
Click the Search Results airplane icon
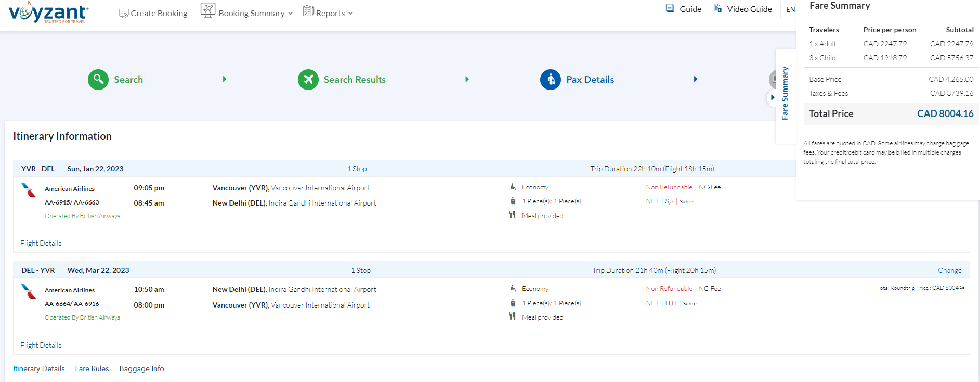point(308,80)
